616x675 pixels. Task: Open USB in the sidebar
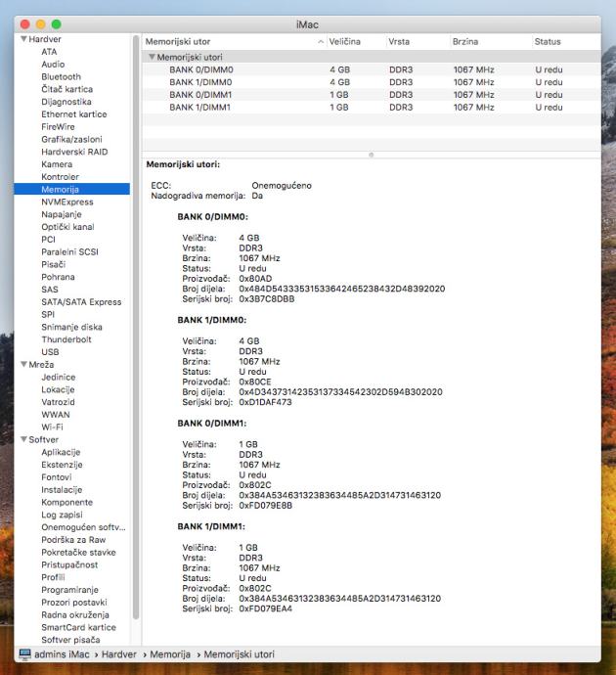[50, 352]
